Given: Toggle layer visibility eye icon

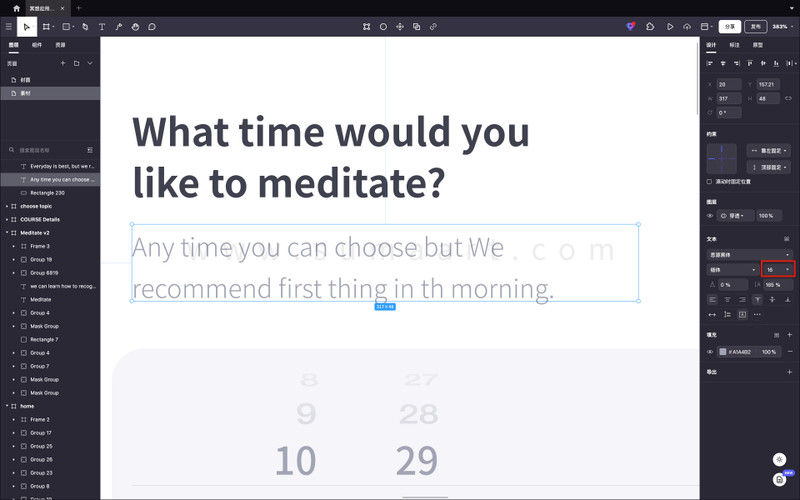Looking at the screenshot, I should pos(711,216).
